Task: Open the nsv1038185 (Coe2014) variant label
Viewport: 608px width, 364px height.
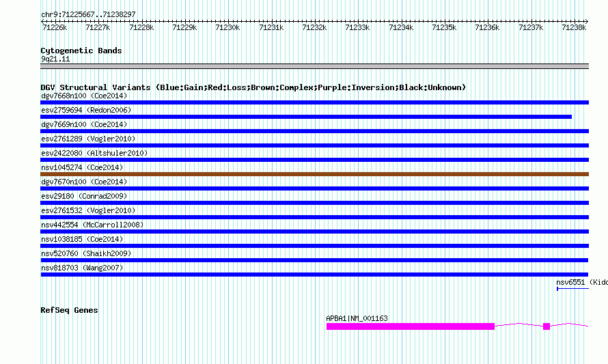Action: pos(82,239)
